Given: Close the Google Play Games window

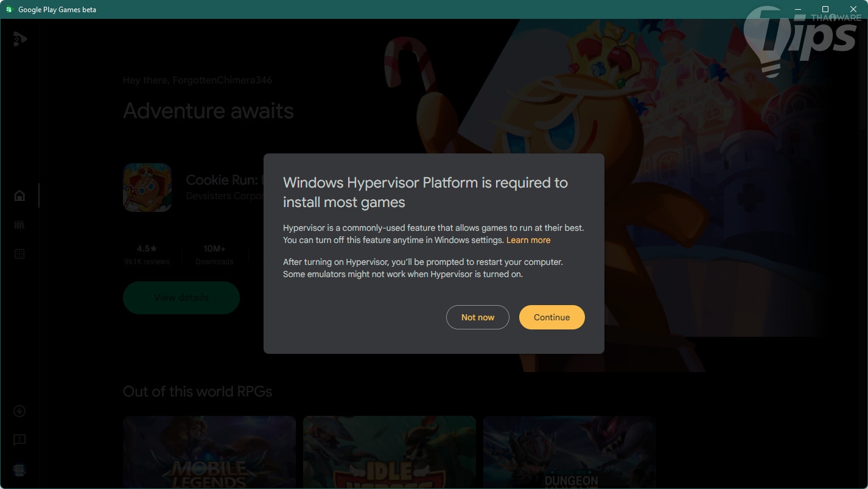Looking at the screenshot, I should [x=853, y=9].
